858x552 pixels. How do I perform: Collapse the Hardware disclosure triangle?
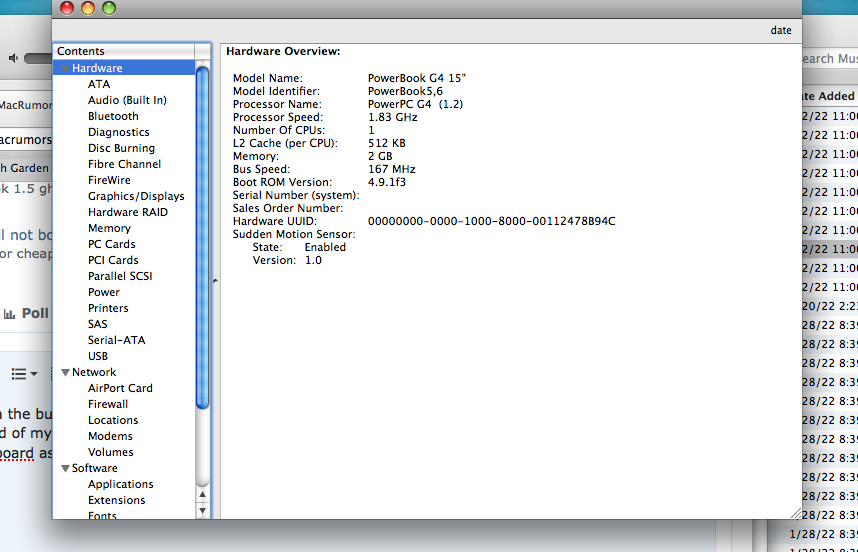click(x=65, y=69)
